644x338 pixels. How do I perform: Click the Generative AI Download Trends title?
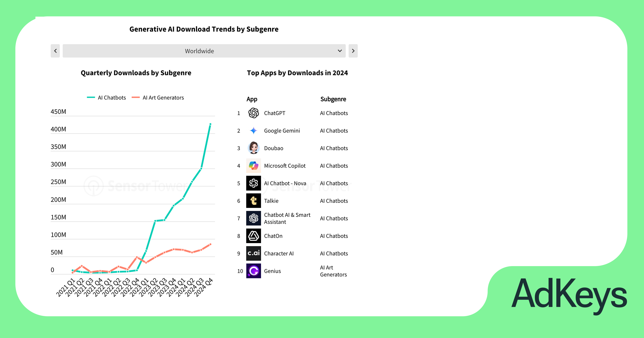[204, 29]
